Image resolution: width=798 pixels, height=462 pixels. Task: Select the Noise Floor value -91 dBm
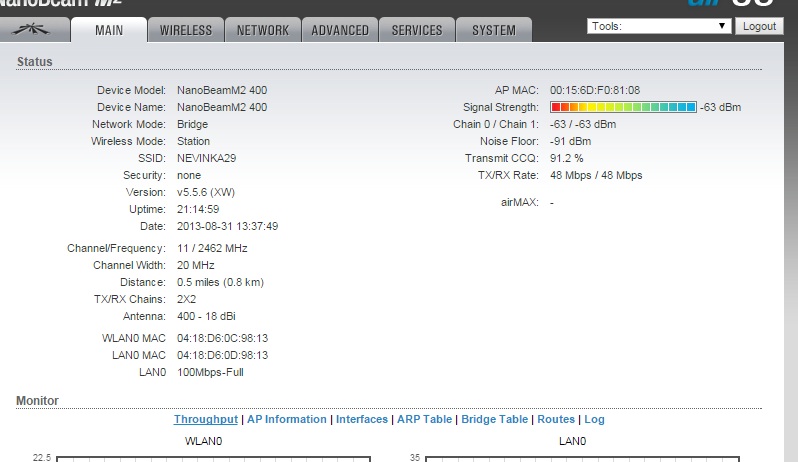(x=571, y=141)
